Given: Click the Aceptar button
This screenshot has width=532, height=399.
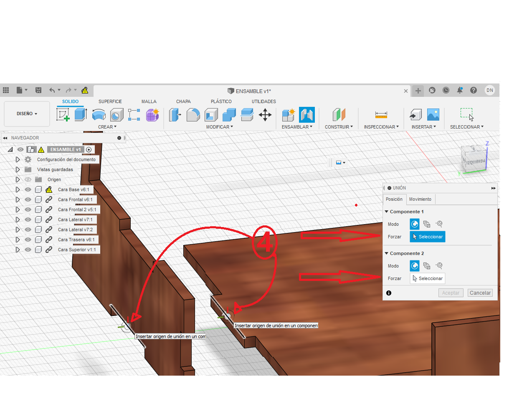Looking at the screenshot, I should pyautogui.click(x=451, y=293).
